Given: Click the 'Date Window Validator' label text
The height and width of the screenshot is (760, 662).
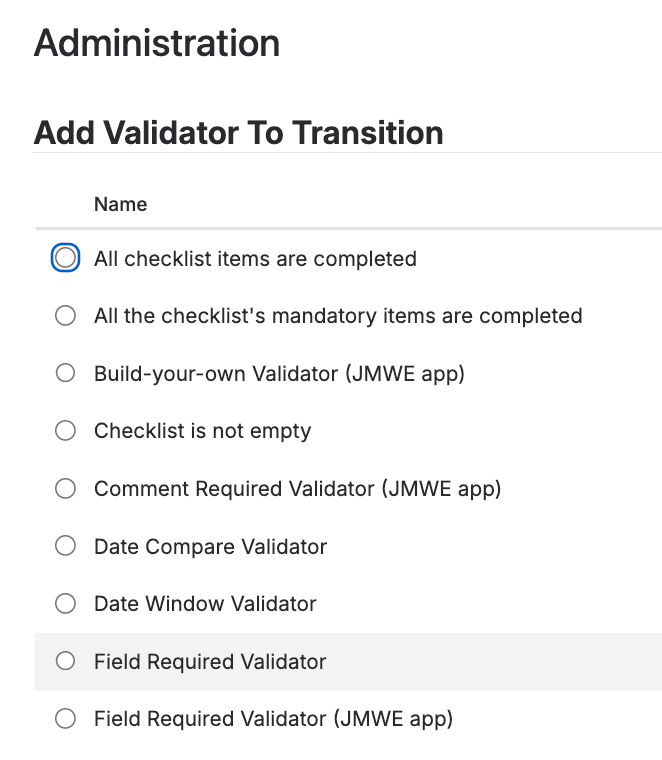Looking at the screenshot, I should click(205, 604).
